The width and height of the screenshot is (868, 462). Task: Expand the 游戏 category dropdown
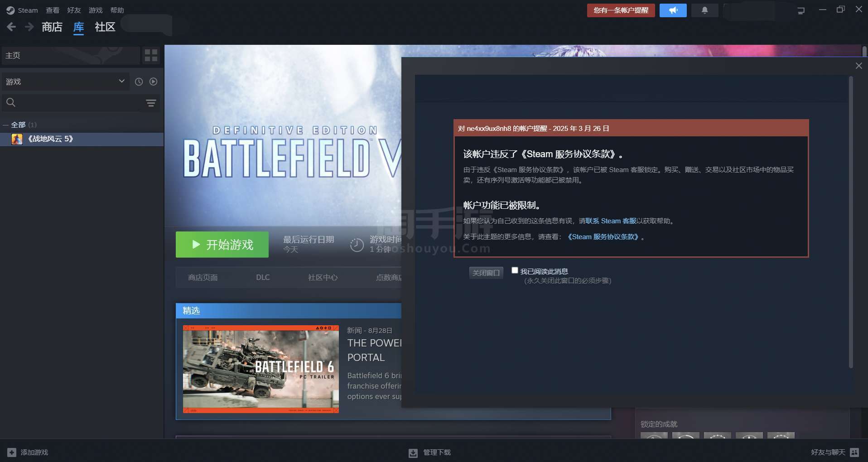pos(121,81)
